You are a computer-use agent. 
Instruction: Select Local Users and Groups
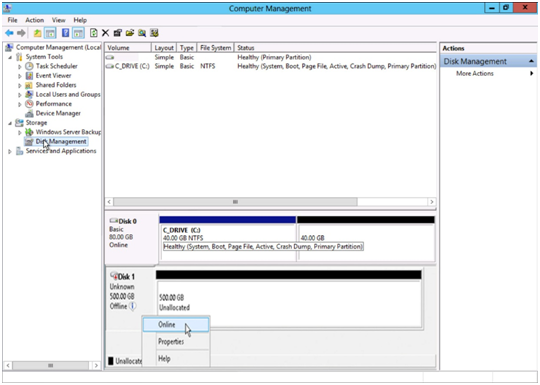68,94
